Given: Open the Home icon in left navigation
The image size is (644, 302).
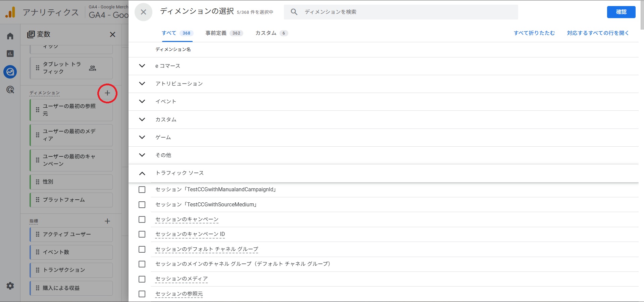Looking at the screenshot, I should tap(10, 36).
